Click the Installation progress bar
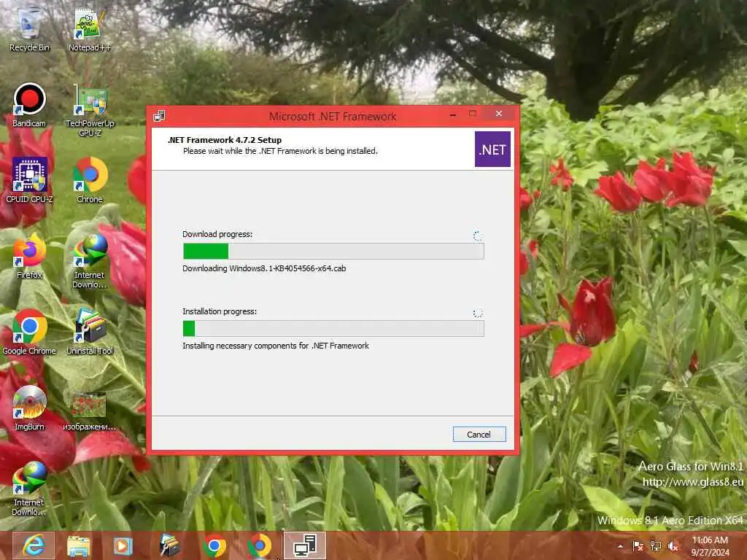The image size is (747, 560). (x=333, y=329)
